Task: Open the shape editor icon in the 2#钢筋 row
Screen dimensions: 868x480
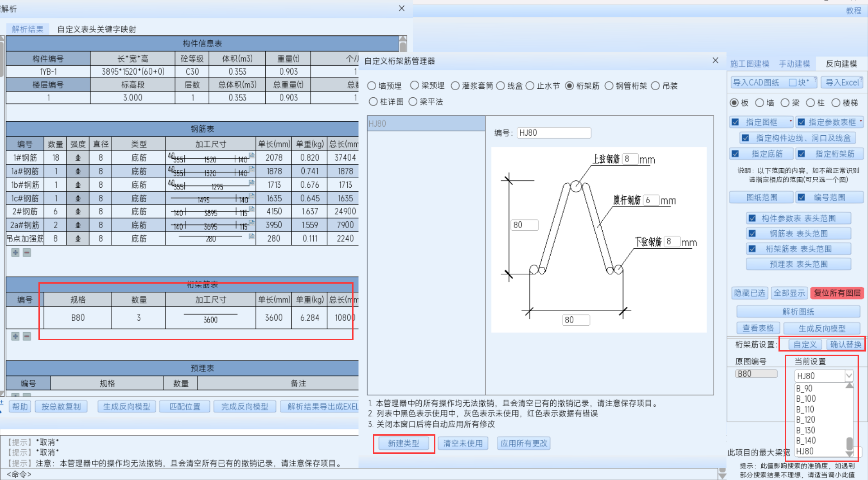Action: (251, 209)
